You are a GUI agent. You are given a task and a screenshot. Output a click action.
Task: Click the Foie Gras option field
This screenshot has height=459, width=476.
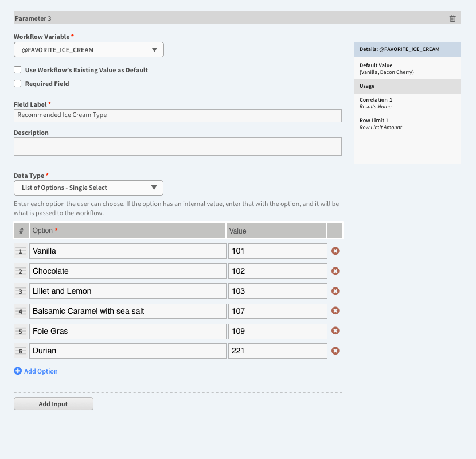tap(128, 331)
